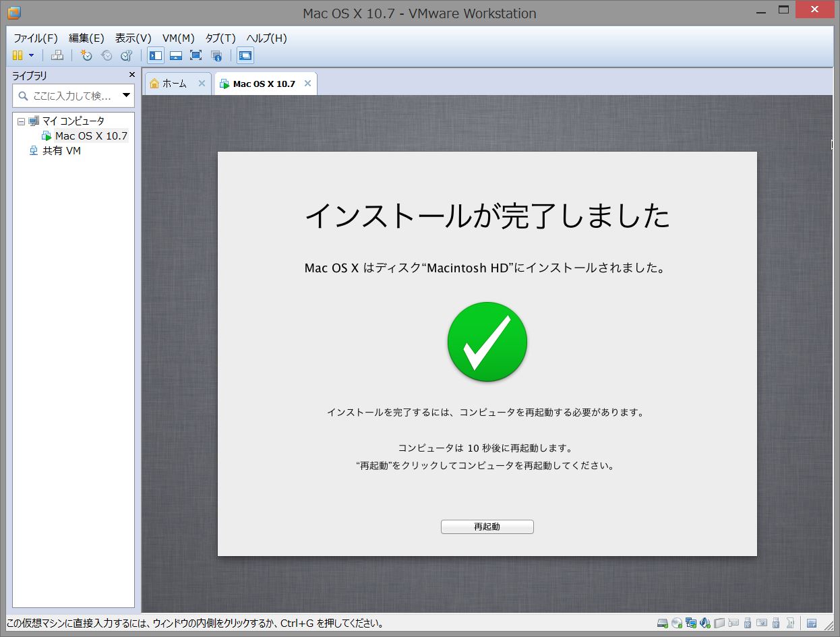
Task: Click the 再起動 restart button
Action: (487, 526)
